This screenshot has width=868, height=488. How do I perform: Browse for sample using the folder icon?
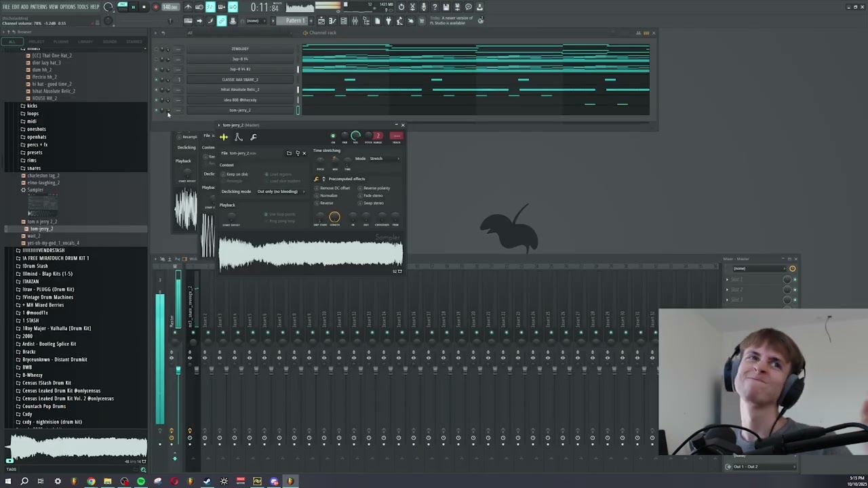(x=289, y=153)
